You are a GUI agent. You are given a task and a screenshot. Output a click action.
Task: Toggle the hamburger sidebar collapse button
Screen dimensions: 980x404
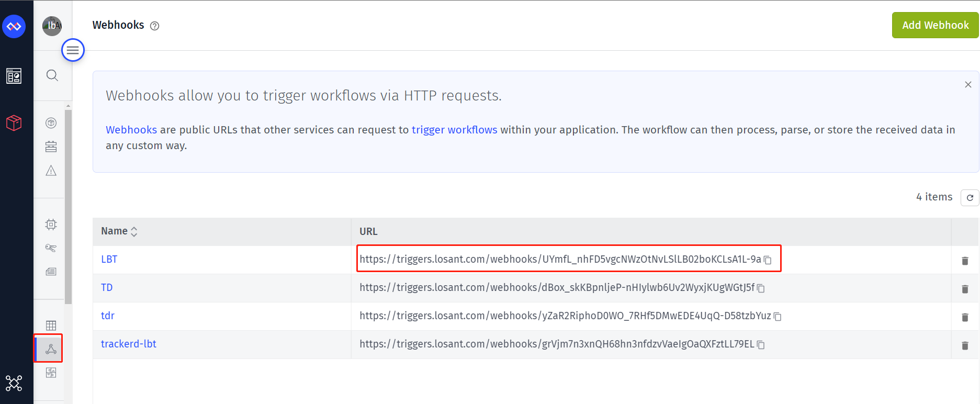[73, 50]
